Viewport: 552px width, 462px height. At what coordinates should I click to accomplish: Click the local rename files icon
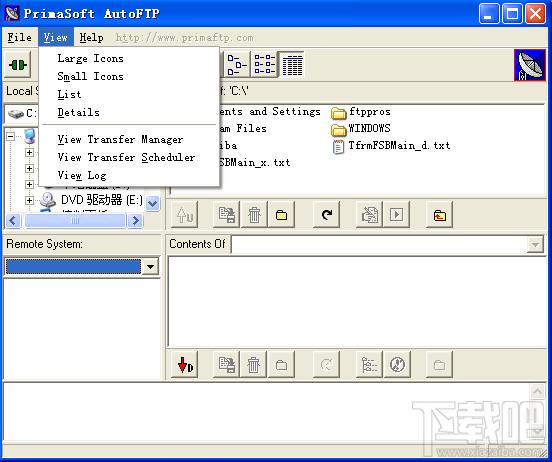pos(227,214)
